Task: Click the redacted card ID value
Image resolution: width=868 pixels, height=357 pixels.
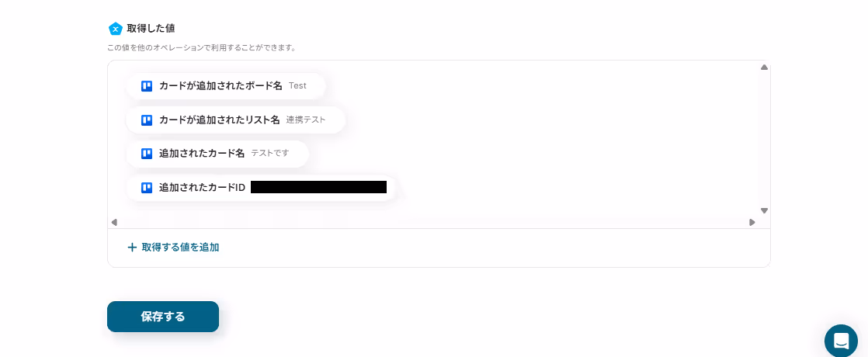Action: coord(318,187)
